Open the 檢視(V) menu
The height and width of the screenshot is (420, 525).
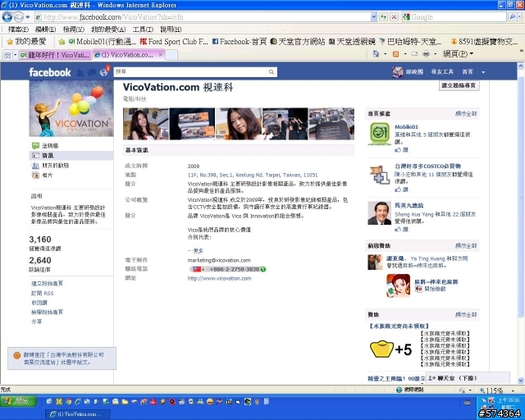tap(73, 30)
